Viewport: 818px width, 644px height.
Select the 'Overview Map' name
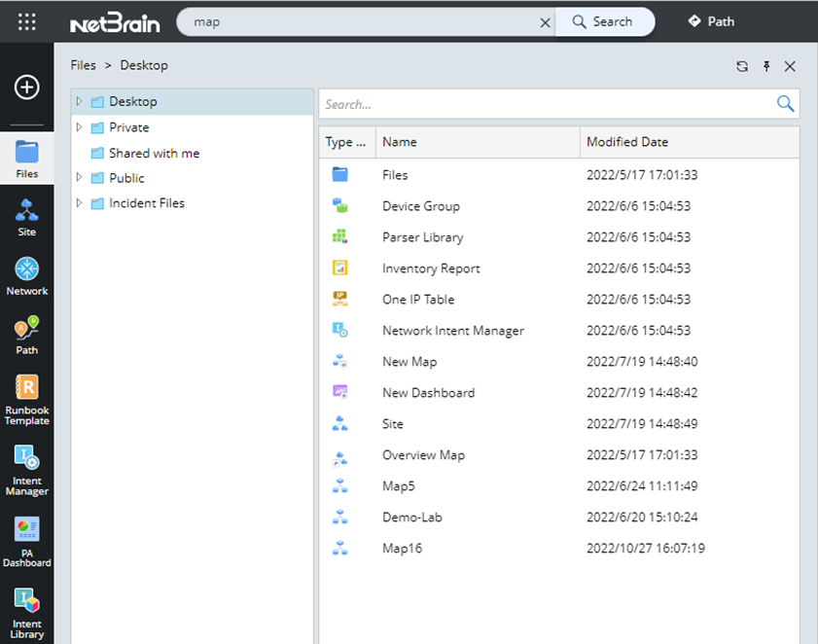423,455
